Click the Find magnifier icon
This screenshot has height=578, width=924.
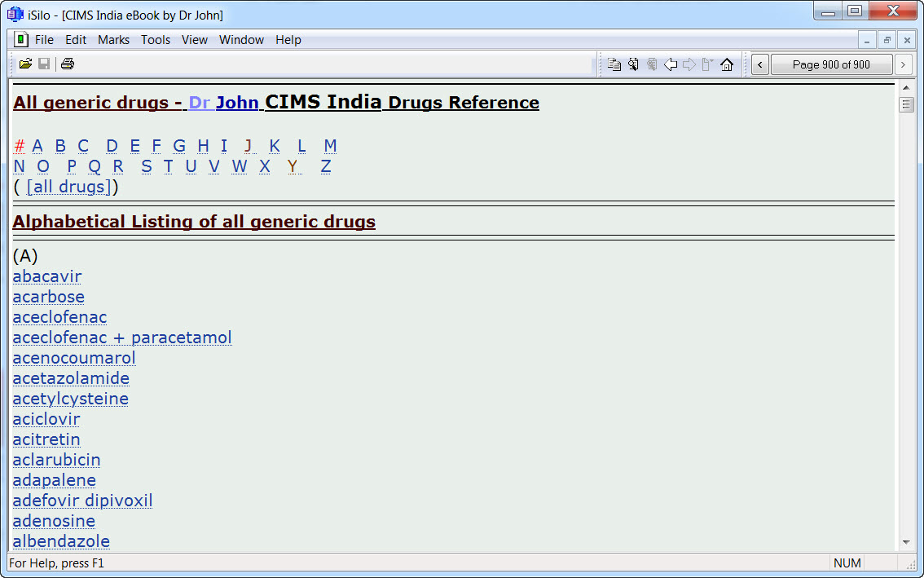pyautogui.click(x=633, y=64)
